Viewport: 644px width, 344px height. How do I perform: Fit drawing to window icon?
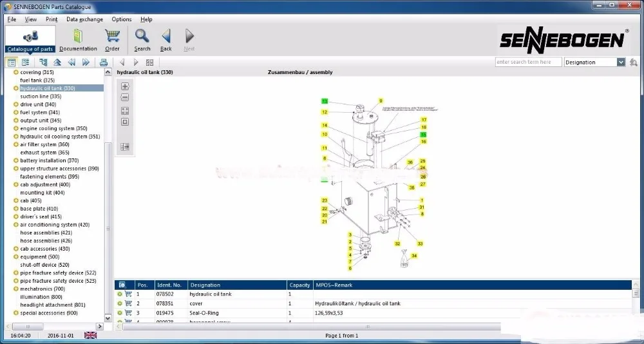(126, 111)
